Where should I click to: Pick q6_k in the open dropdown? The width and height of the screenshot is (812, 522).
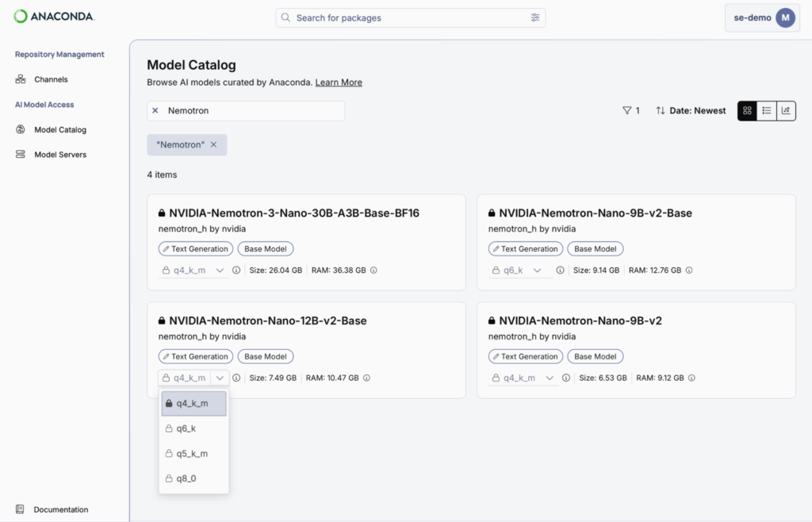pyautogui.click(x=186, y=428)
